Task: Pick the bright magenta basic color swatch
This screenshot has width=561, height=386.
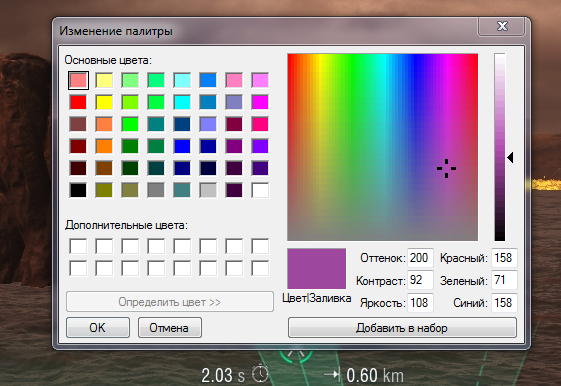Action: click(260, 102)
